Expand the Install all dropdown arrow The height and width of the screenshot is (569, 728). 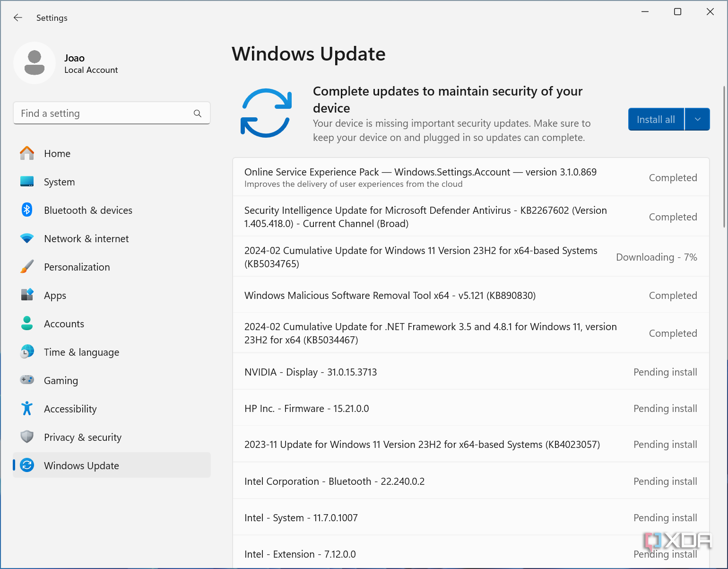click(698, 119)
